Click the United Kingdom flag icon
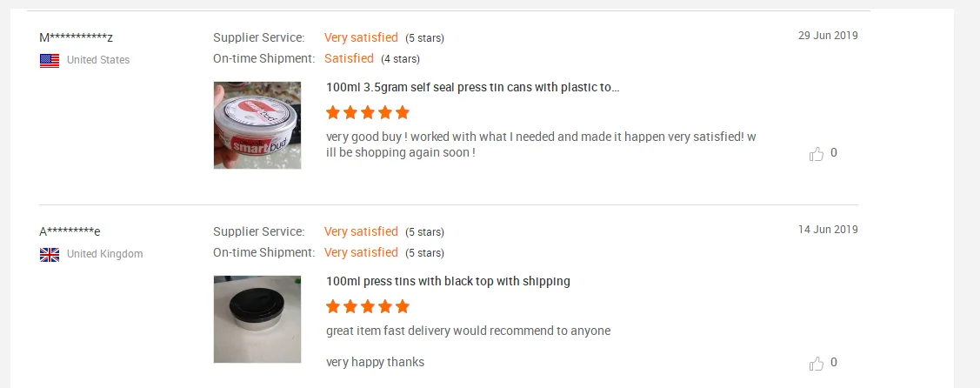This screenshot has height=388, width=980. (x=50, y=254)
